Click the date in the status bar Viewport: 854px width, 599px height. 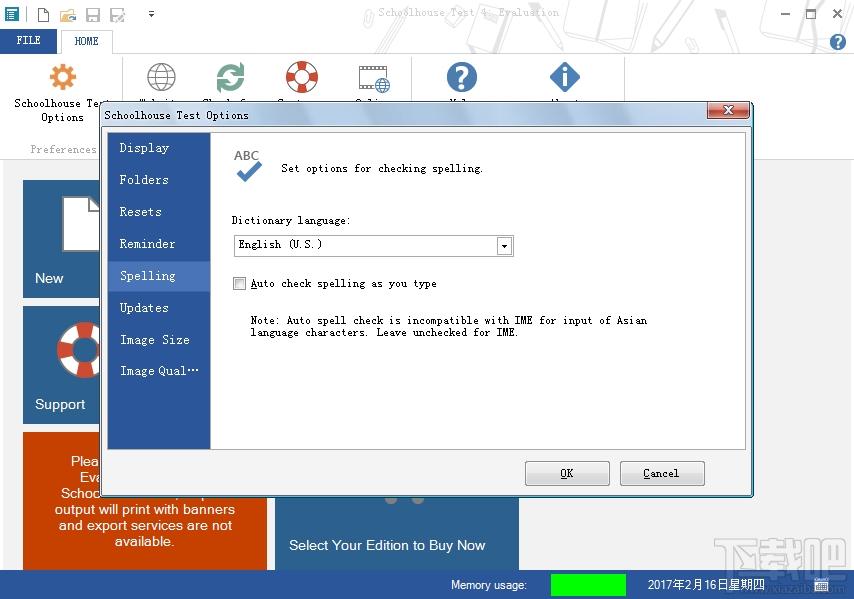(x=706, y=585)
